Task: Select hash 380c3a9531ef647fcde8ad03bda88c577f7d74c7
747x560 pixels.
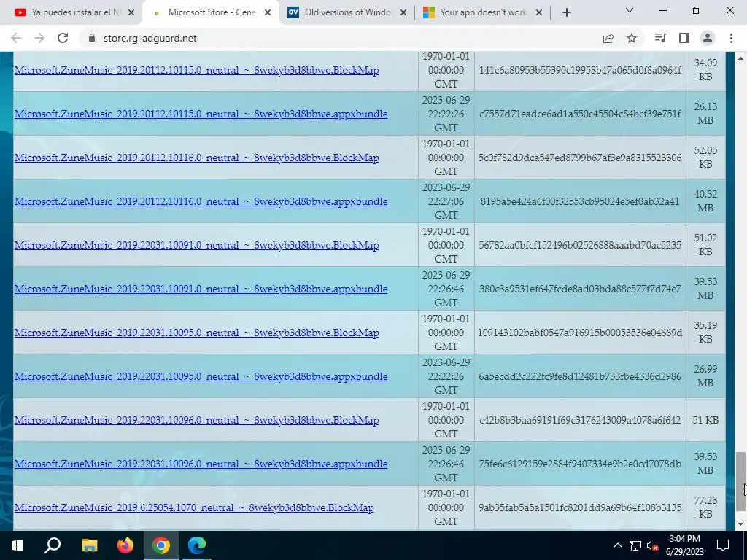Action: (x=580, y=289)
